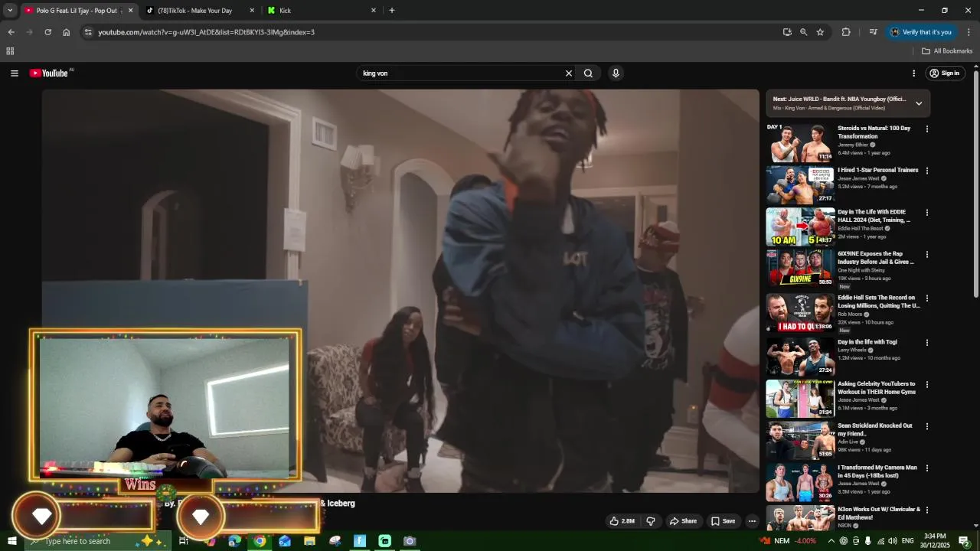Open the camera app on taskbar

(410, 541)
